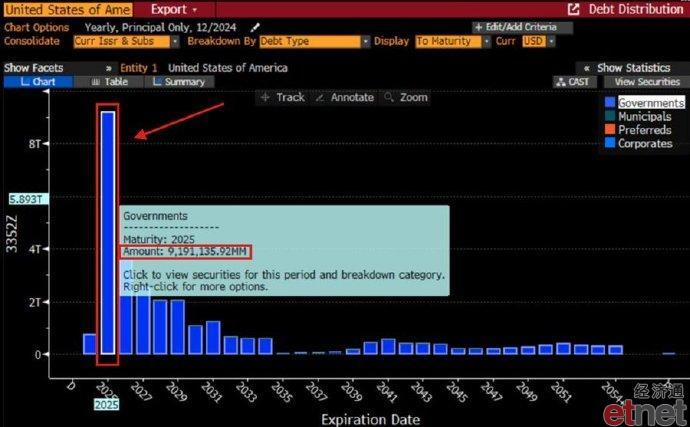Click the Expiration Date axis title
Viewport: 690px width, 427px height.
pos(371,420)
